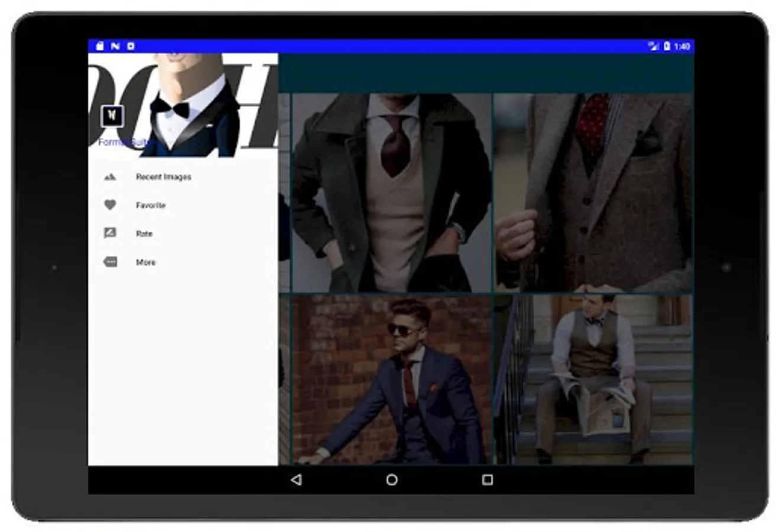Click the More tag icon
The height and width of the screenshot is (532, 776).
tap(110, 262)
